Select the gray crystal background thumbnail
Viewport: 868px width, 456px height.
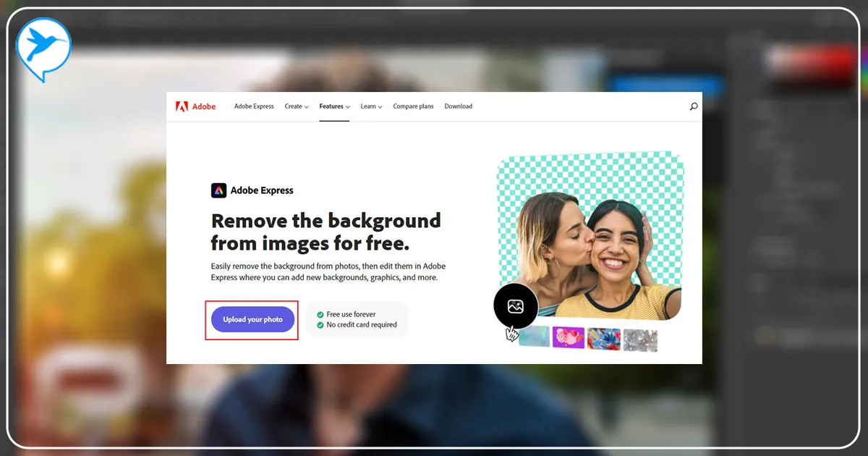click(x=640, y=340)
